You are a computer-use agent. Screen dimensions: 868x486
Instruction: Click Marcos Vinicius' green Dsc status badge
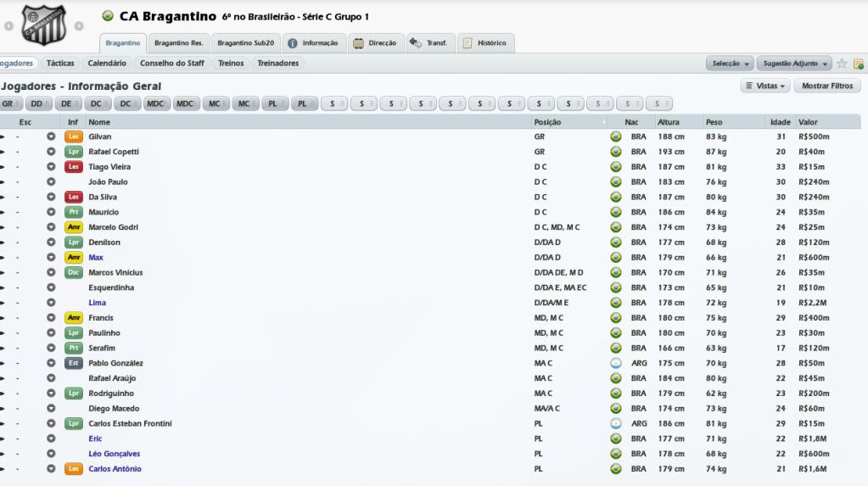coord(74,272)
